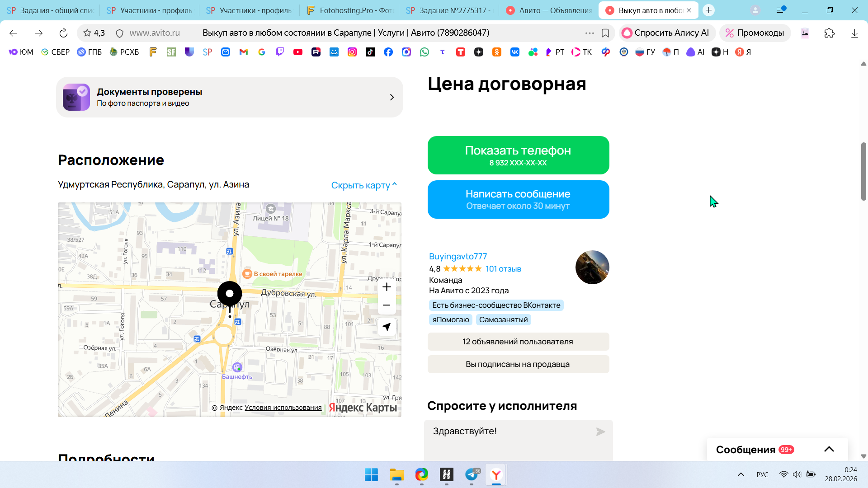Open browser extensions puzzle icon

829,33
